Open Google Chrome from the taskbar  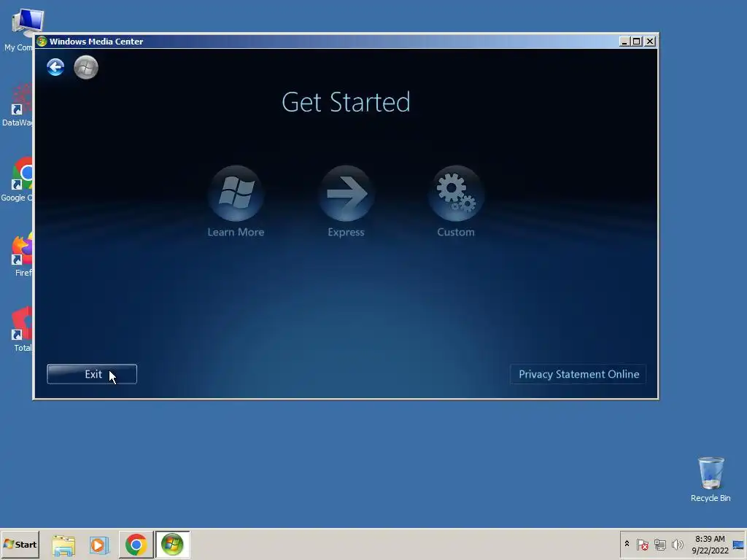point(136,545)
